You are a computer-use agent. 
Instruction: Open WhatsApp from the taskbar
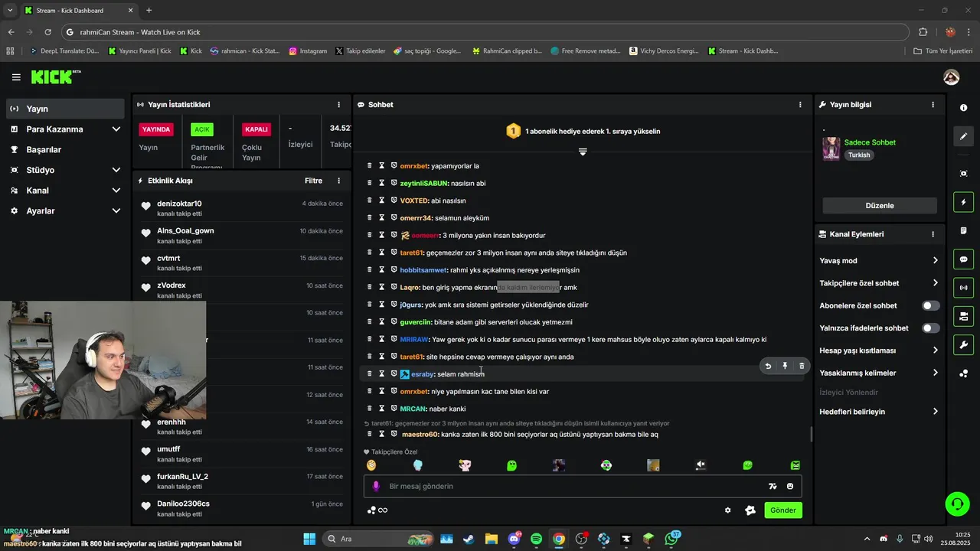coord(671,539)
